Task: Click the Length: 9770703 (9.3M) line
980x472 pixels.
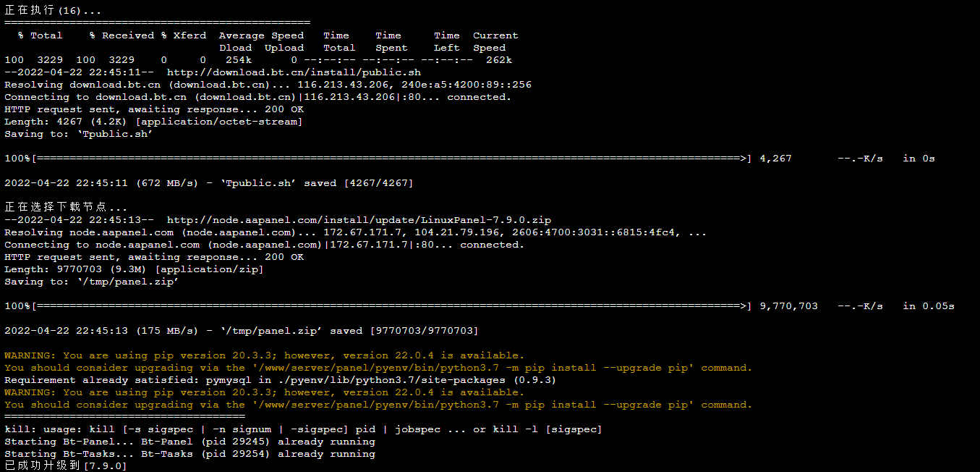Action: 134,269
